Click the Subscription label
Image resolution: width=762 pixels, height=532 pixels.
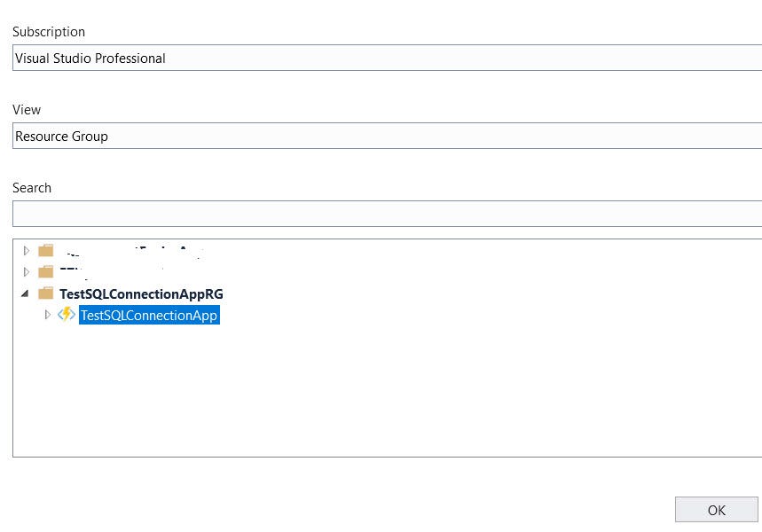click(49, 31)
